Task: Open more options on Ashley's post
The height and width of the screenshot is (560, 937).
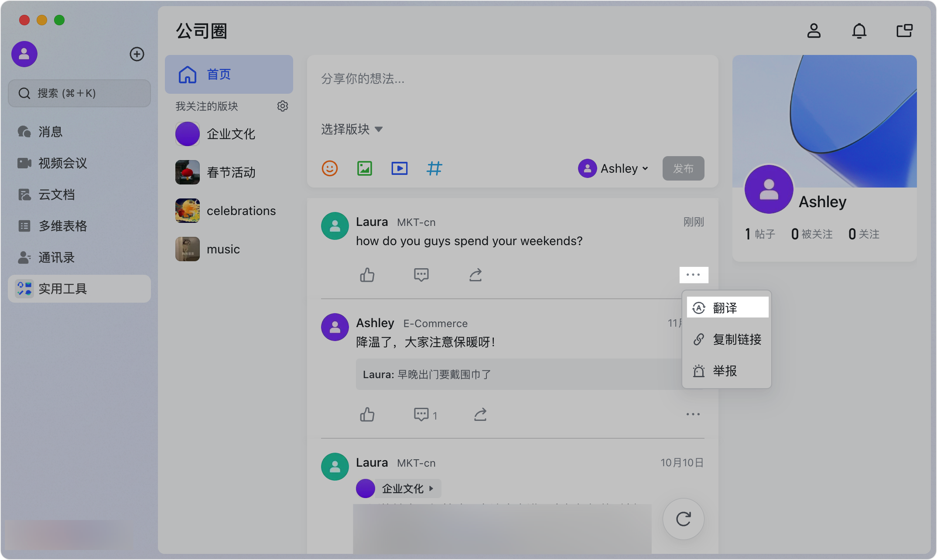Action: click(693, 414)
